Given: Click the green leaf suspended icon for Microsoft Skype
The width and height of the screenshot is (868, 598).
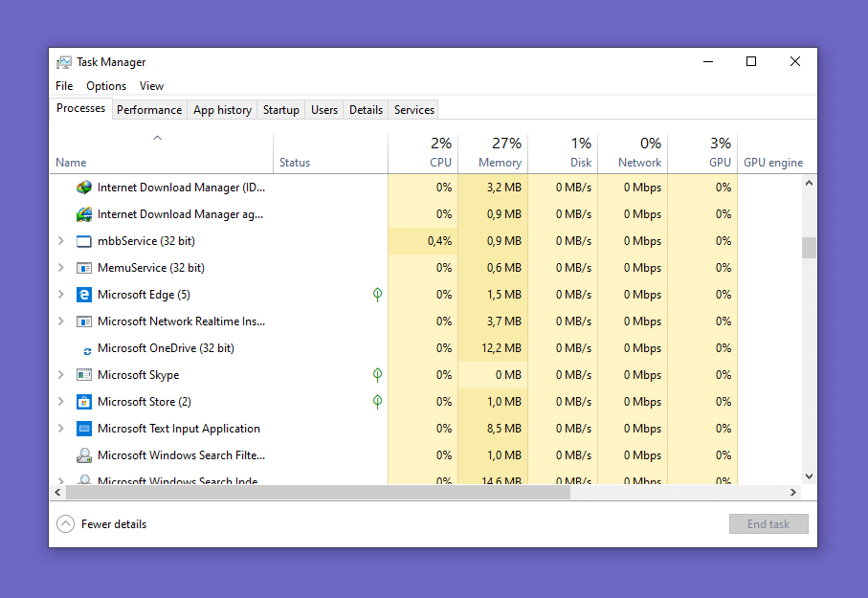Looking at the screenshot, I should click(377, 375).
